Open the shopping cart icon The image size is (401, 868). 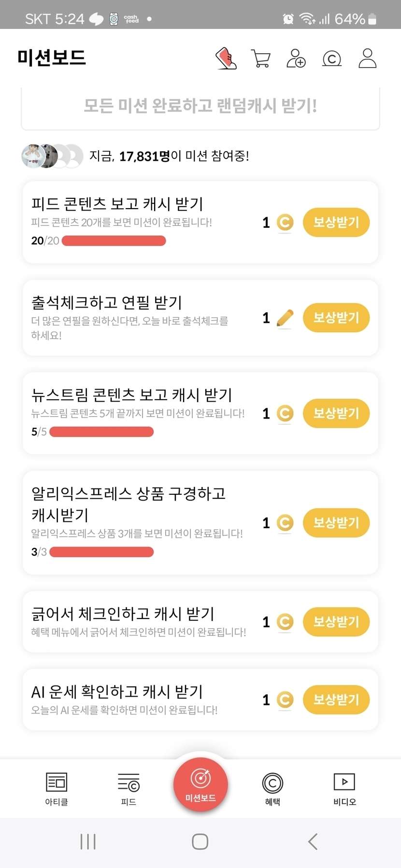pyautogui.click(x=261, y=58)
